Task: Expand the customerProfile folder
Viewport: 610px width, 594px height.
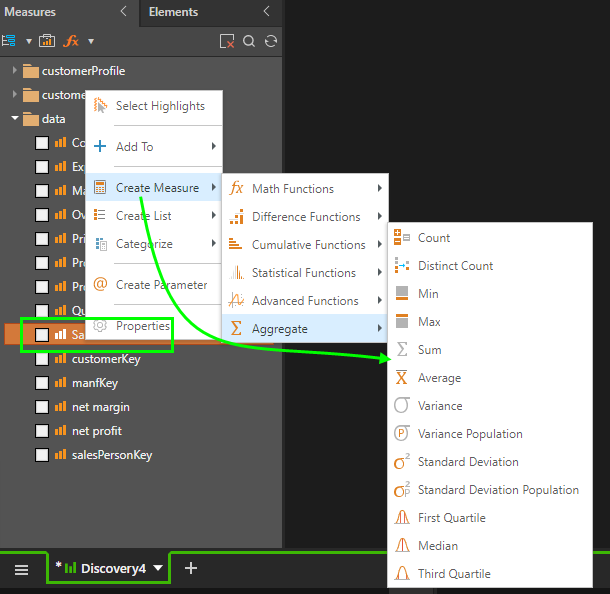Action: pos(15,71)
